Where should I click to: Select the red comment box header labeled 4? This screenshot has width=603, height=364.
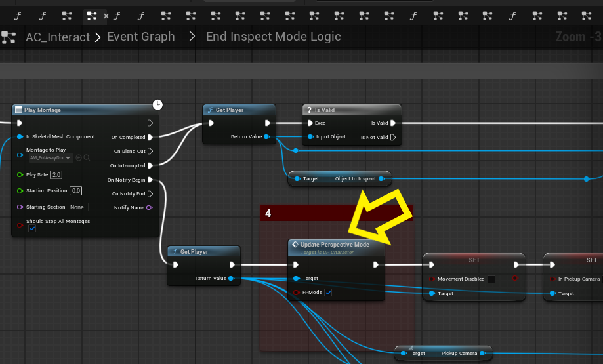pyautogui.click(x=336, y=213)
